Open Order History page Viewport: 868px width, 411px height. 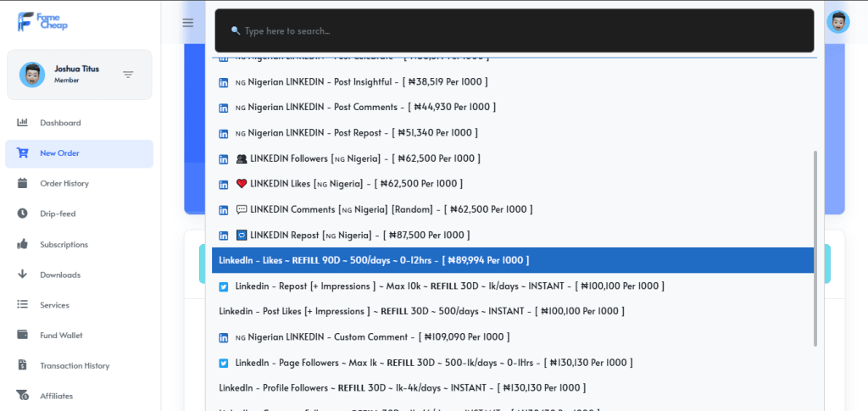tap(79, 184)
